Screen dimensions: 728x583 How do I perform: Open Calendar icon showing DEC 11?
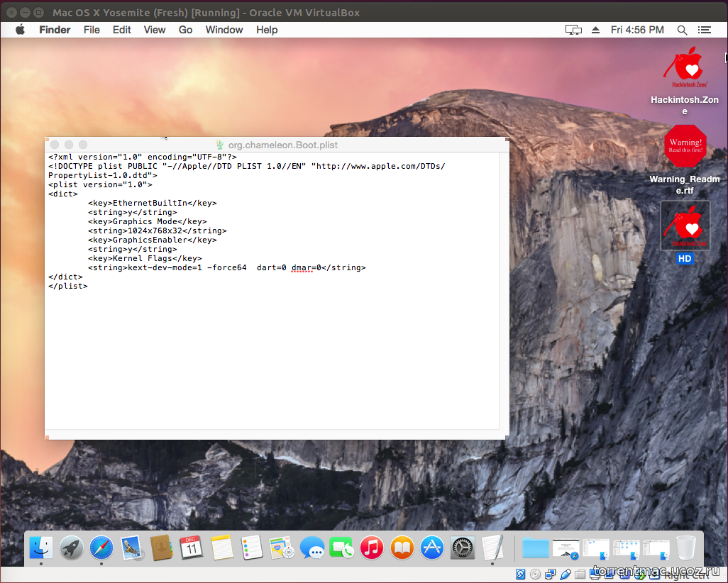(x=192, y=548)
